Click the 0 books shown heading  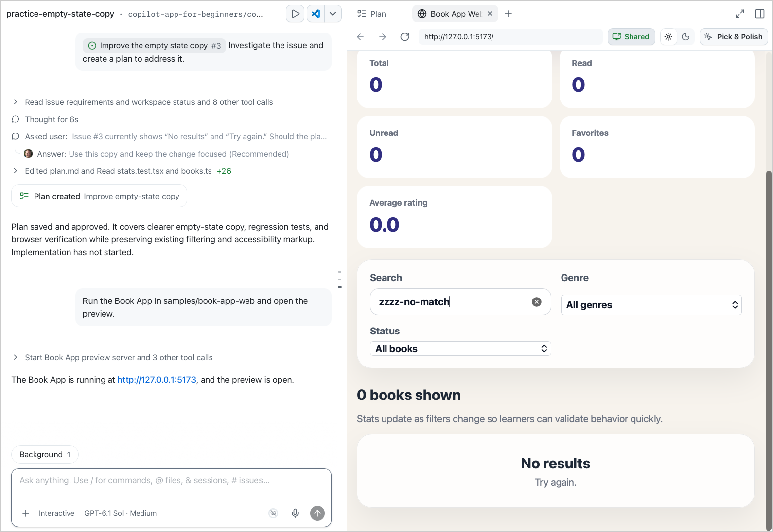click(409, 395)
